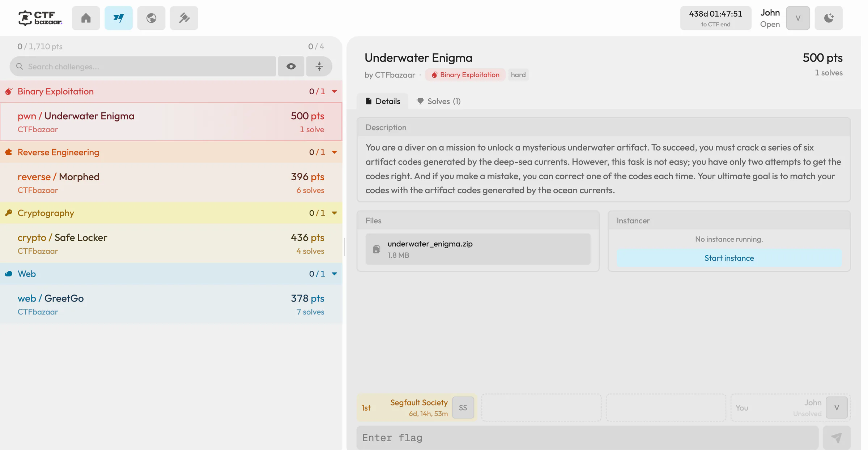Click the Binary Exploitation bomb icon header

[9, 91]
